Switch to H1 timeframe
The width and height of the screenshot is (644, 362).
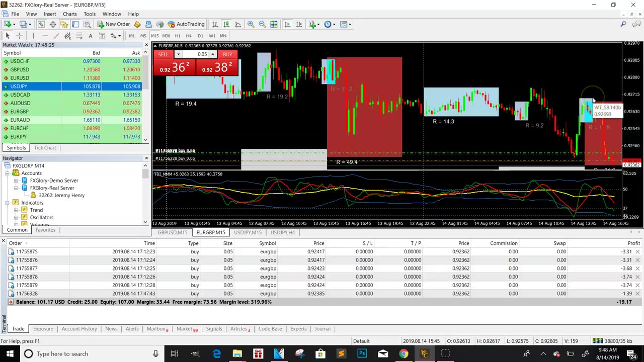pos(178,36)
